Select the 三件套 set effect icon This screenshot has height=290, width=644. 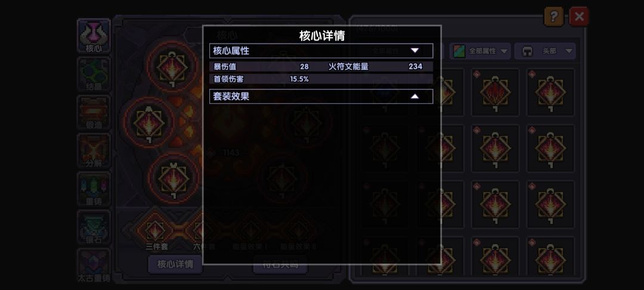[x=156, y=231]
